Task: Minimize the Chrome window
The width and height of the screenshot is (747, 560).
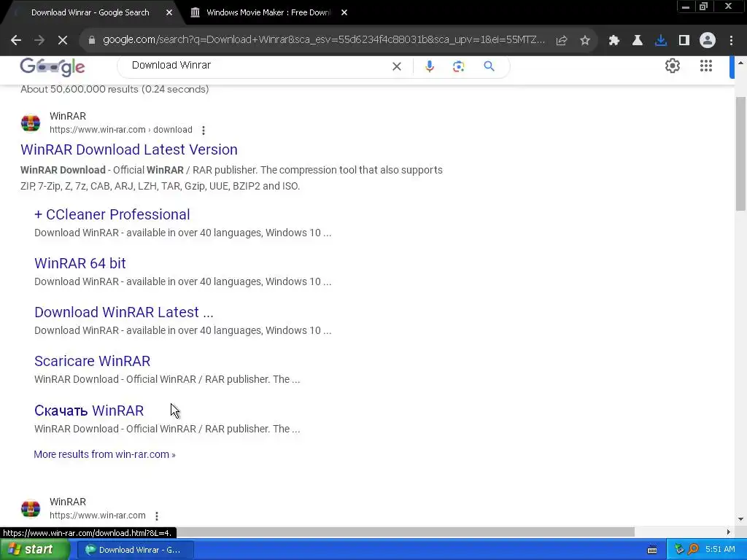Action: (x=686, y=7)
